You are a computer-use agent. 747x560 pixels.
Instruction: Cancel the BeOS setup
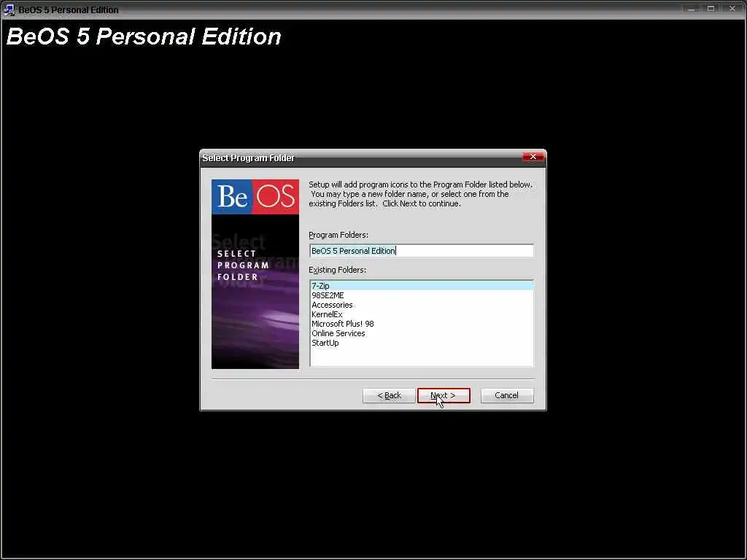click(x=507, y=395)
